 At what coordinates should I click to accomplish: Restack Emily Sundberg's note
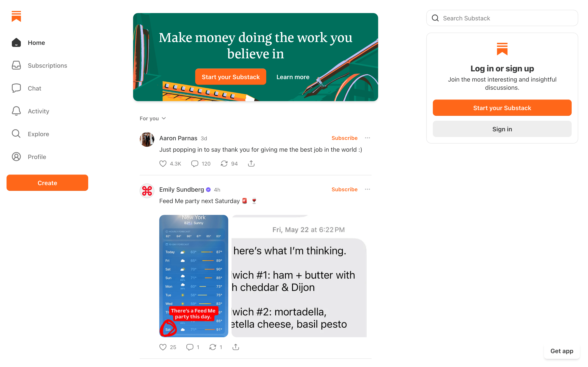(213, 347)
